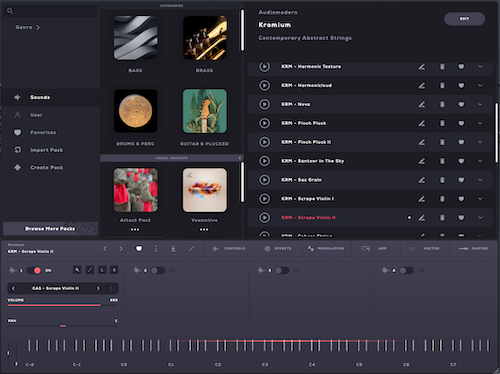Screen dimensions: 500x374
Task: Click the L button on layer 1
Action: tap(102, 270)
